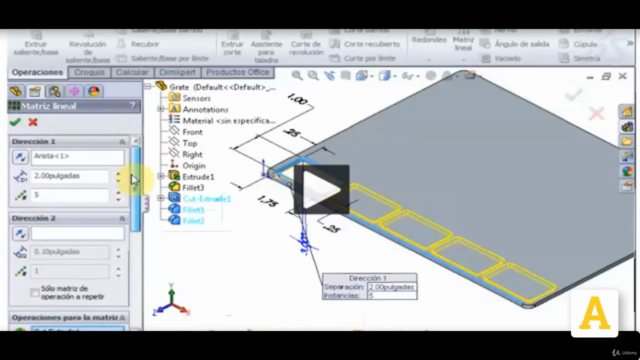Screen dimensions: 640x360
Task: Open Asistente para taladro tool
Action: (266, 47)
